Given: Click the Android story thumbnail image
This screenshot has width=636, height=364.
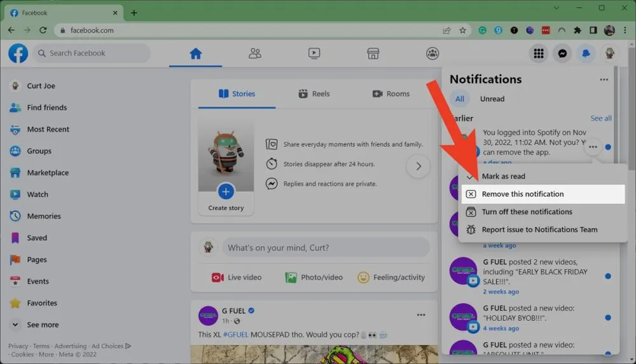Looking at the screenshot, I should point(226,154).
